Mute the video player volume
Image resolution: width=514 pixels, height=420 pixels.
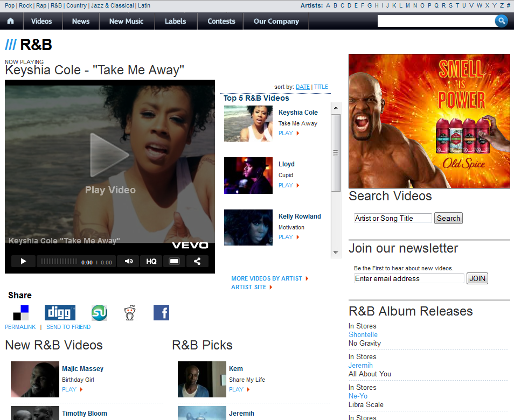point(129,262)
